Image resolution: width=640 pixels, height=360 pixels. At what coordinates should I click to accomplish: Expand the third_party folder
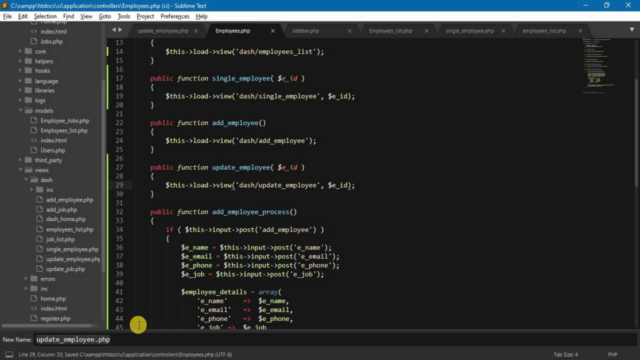20,160
